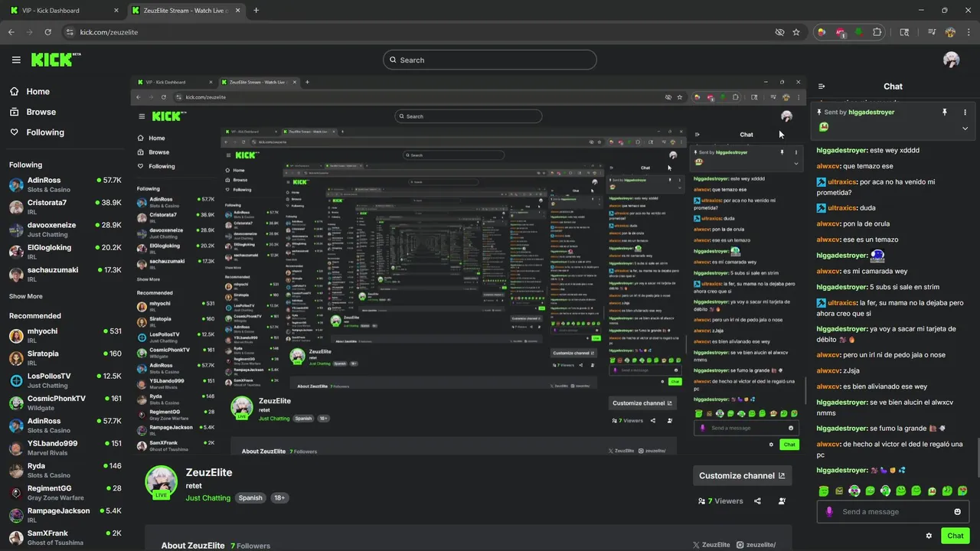Click the '7 Followers' count text
Screen dimensions: 980x551
click(x=250, y=546)
